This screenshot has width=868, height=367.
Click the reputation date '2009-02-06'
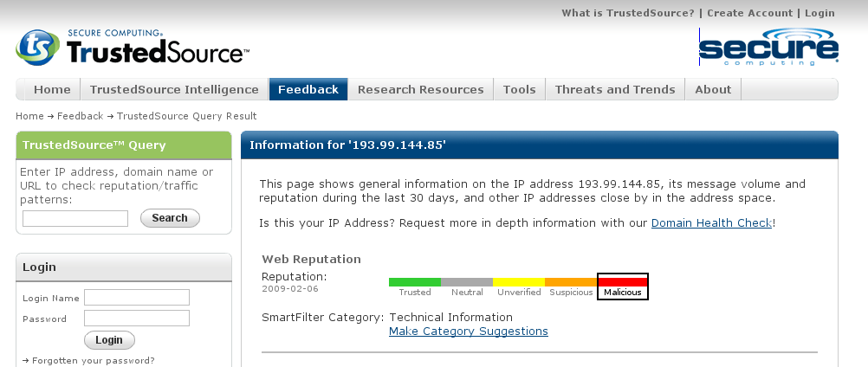pos(290,288)
